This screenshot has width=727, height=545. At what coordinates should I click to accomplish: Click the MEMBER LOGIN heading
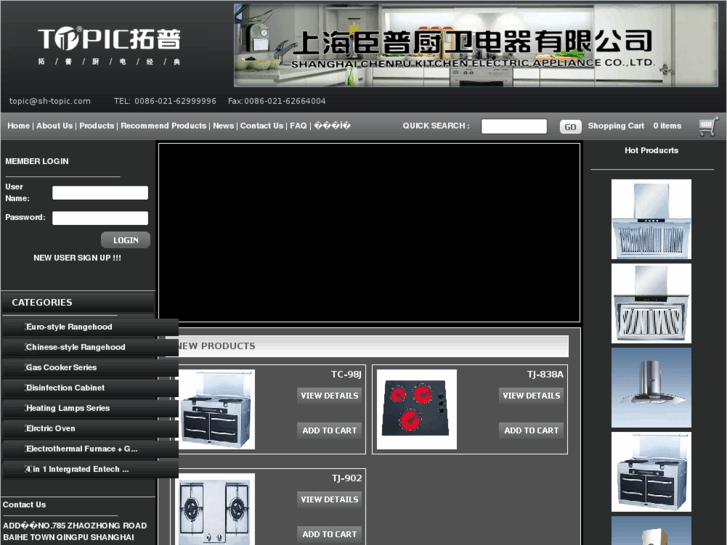coord(37,161)
